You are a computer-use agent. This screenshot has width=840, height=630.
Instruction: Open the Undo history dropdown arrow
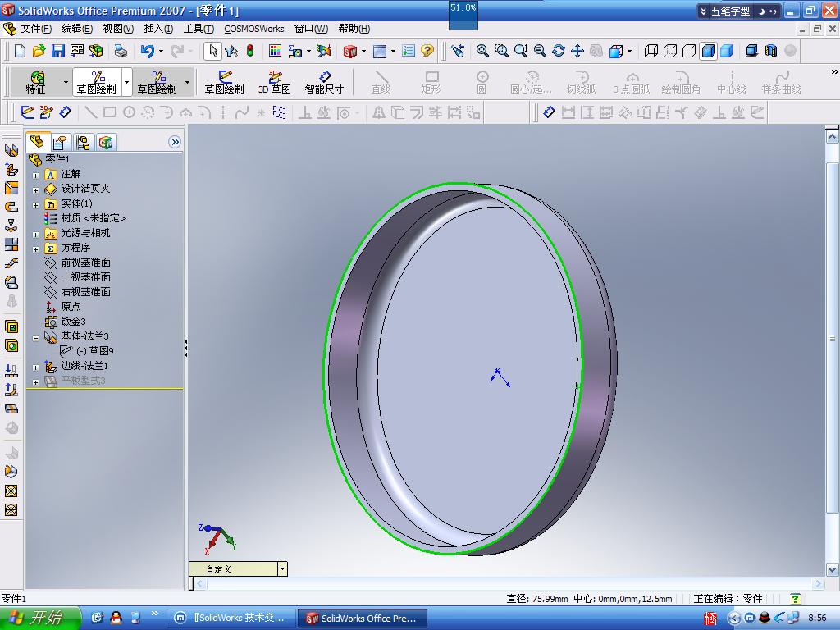coord(161,52)
